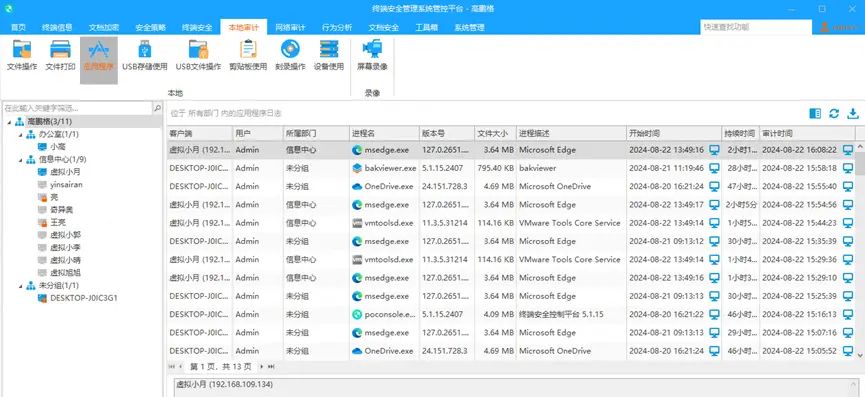Select 王亮 in the device tree
865x397 pixels.
(57, 222)
